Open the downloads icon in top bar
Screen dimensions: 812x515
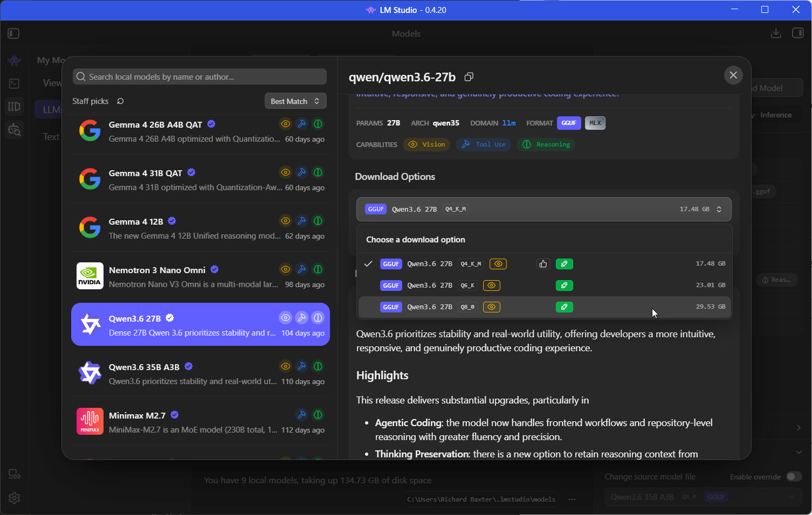click(776, 33)
